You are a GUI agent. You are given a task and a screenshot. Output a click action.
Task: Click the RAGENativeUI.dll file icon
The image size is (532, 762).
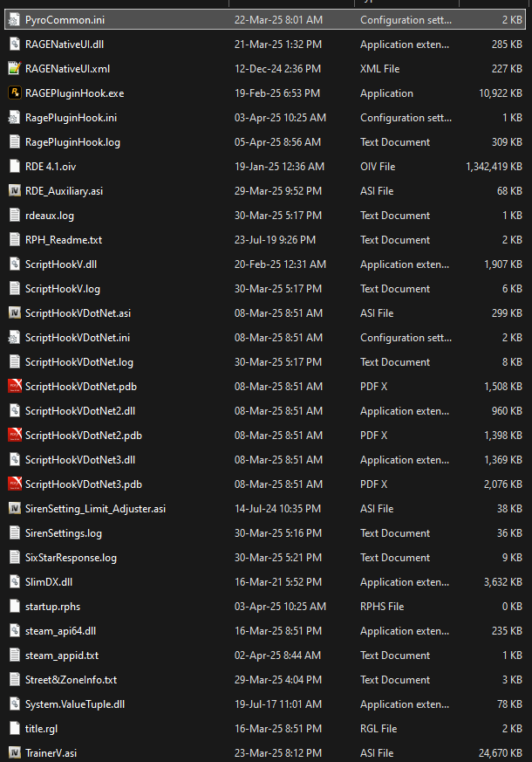click(15, 45)
